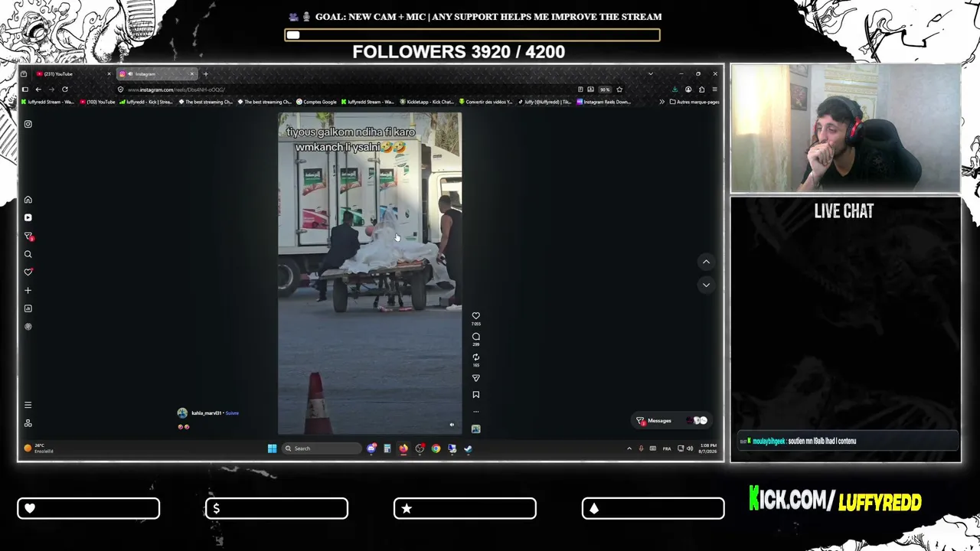Select the Instagram browser tab
980x551 pixels.
click(156, 73)
